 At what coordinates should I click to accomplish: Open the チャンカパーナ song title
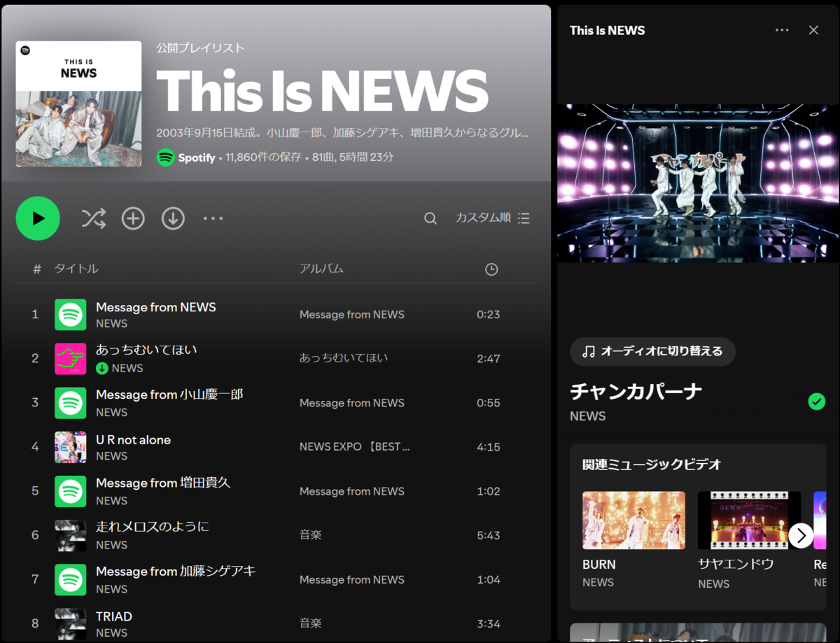pos(636,392)
